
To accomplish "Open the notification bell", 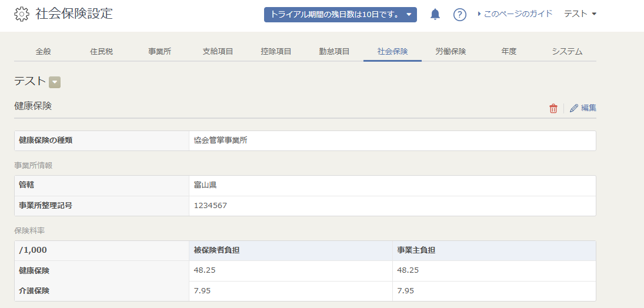I will pyautogui.click(x=435, y=14).
